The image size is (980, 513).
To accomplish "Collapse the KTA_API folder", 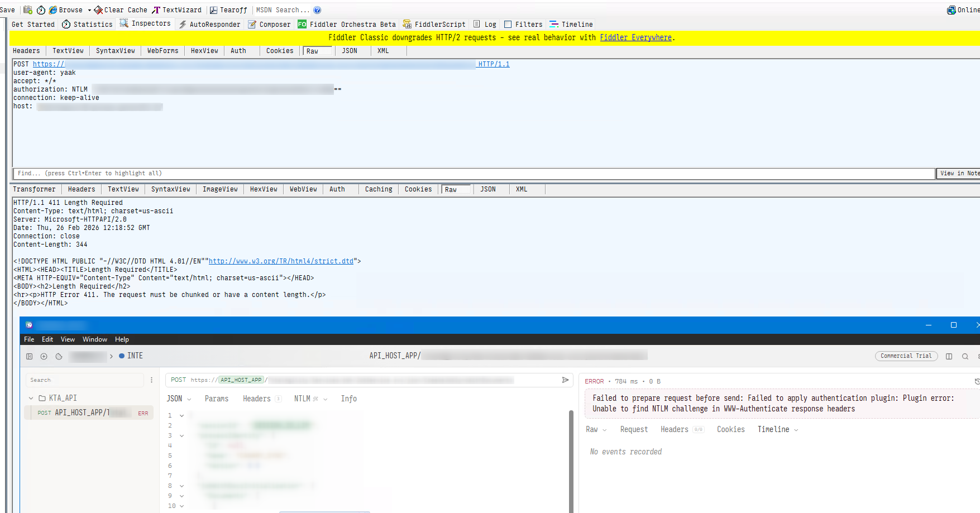I will [x=31, y=398].
